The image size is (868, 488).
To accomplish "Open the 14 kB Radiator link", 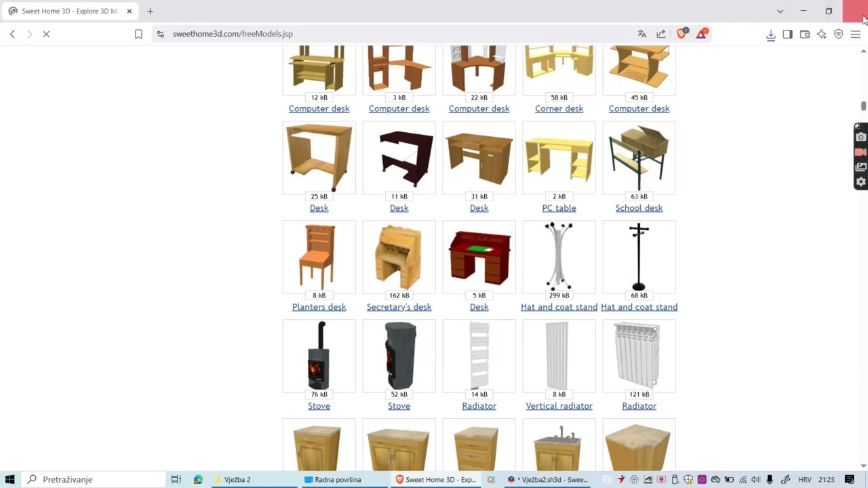I will click(x=479, y=406).
